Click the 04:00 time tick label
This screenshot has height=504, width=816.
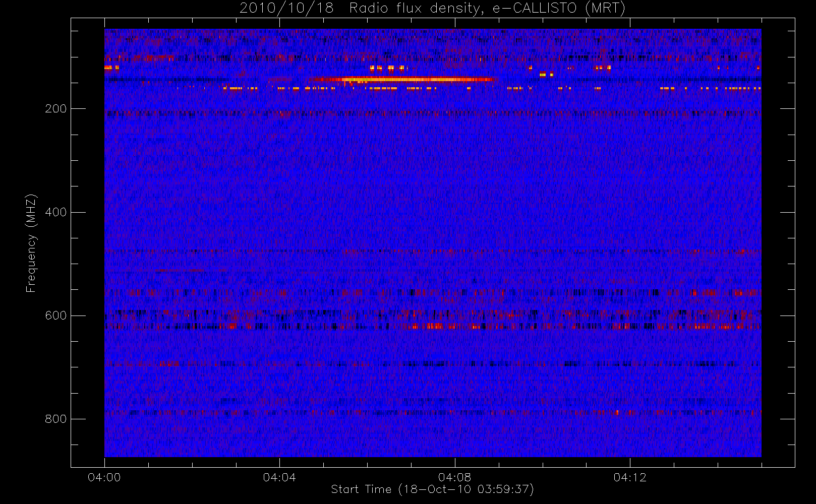[x=104, y=477]
